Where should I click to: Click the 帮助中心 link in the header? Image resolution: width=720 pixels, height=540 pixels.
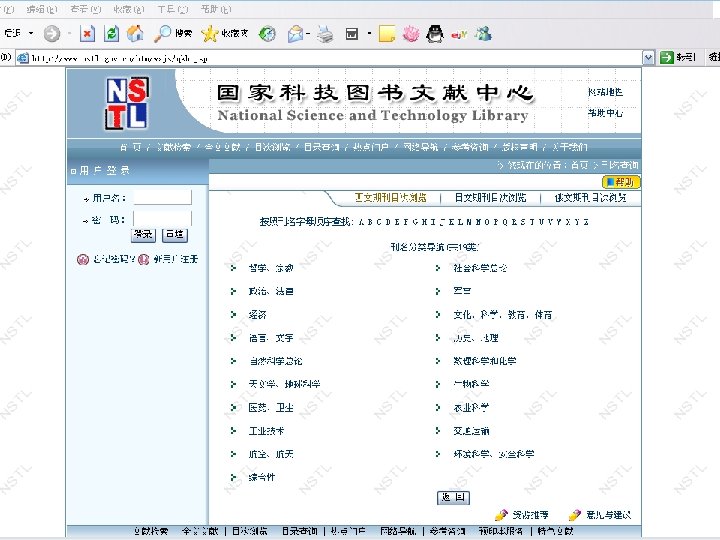[x=605, y=113]
